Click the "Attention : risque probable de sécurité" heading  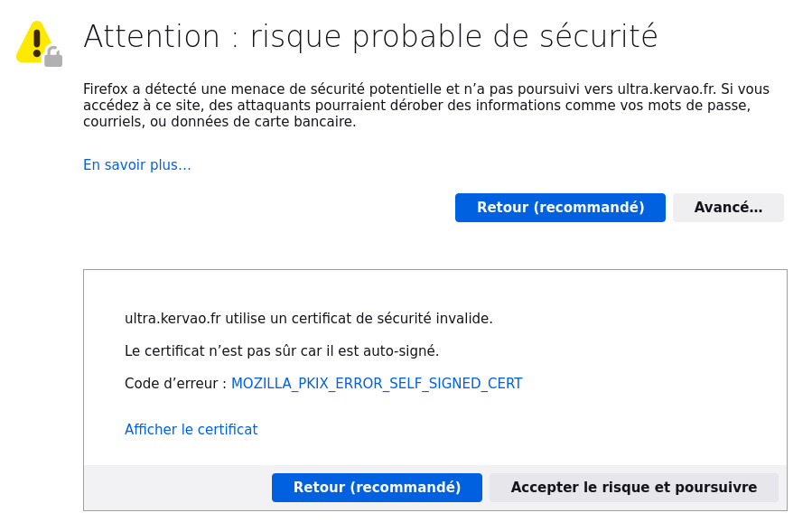click(370, 37)
